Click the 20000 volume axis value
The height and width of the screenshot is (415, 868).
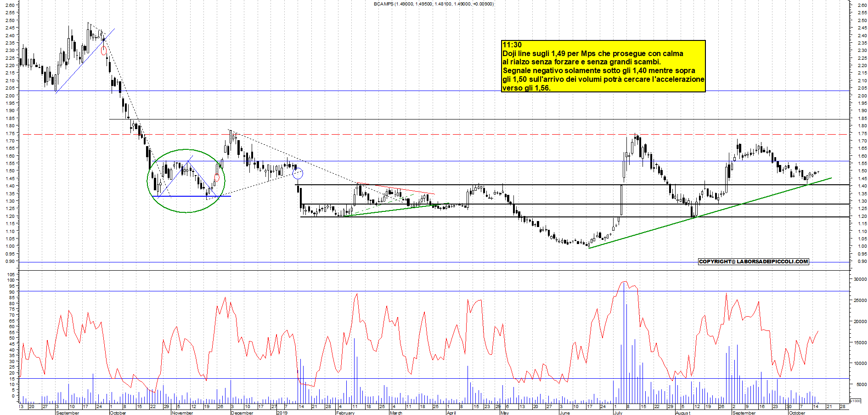coord(860,321)
